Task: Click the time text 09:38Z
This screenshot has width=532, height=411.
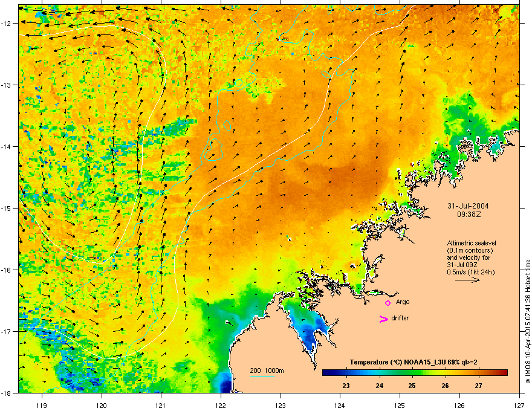Action: 469,215
